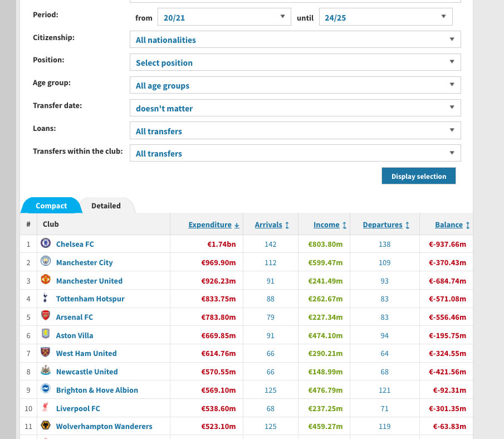Image resolution: width=504 pixels, height=439 pixels.
Task: Sort table by Departures column
Action: [386, 225]
